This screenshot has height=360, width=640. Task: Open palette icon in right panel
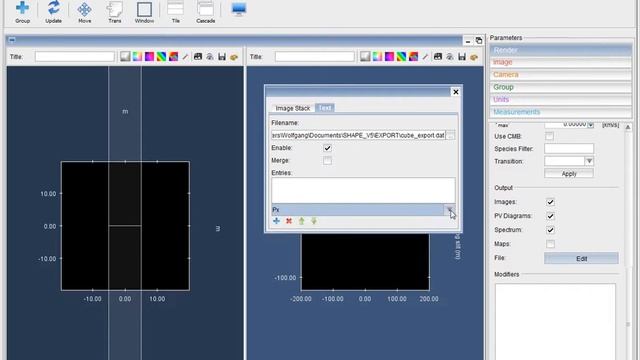point(474,57)
